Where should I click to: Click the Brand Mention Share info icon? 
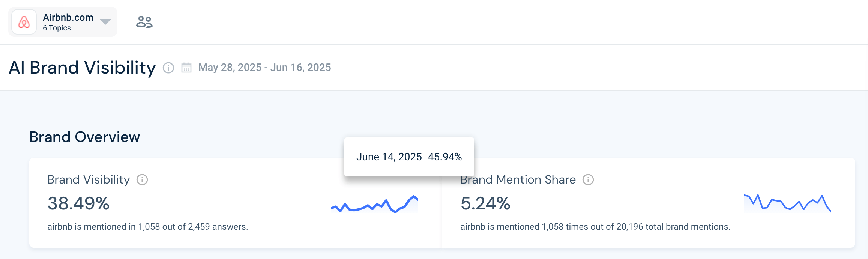(588, 180)
